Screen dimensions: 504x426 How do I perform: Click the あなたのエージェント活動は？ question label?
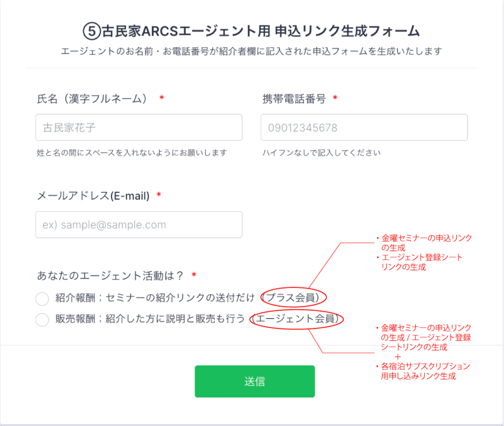pos(110,276)
